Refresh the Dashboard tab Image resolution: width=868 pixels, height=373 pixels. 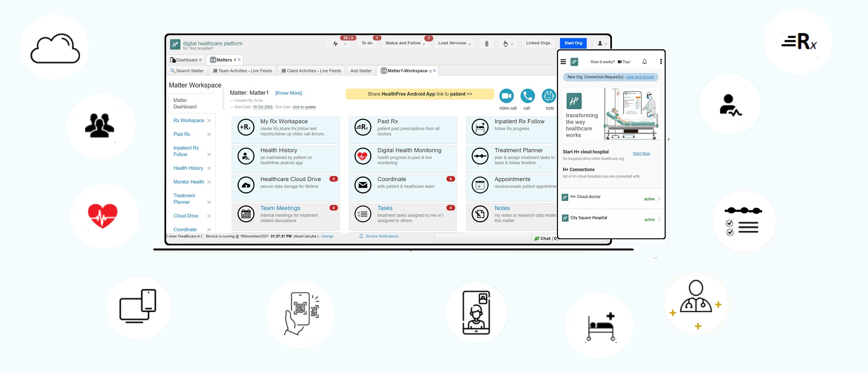click(x=200, y=60)
